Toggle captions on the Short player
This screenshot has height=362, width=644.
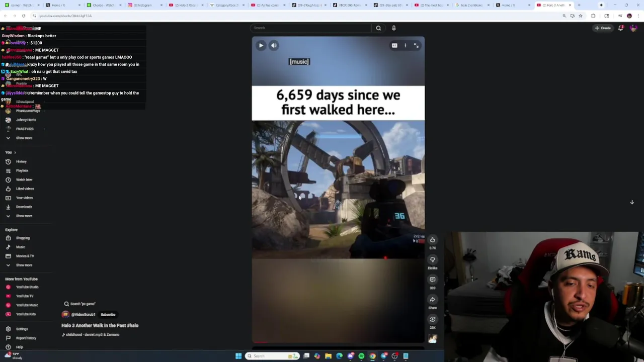point(394,45)
